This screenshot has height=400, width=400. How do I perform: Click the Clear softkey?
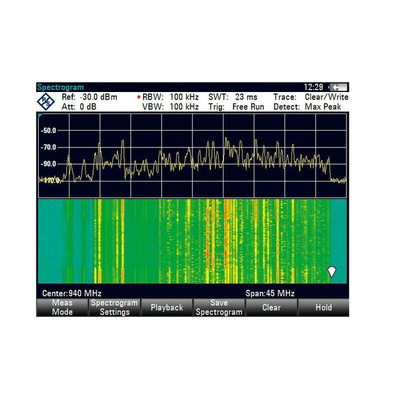(x=271, y=307)
